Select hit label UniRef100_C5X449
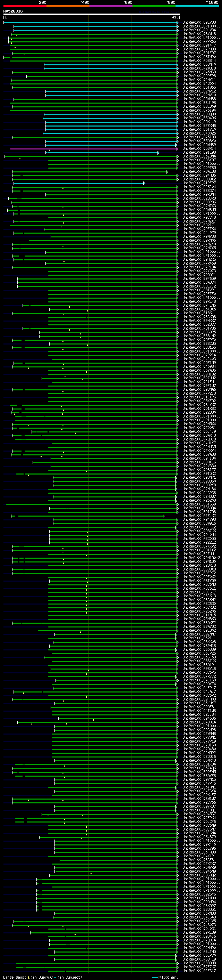The height and width of the screenshot is (980, 222). pyautogui.click(x=199, y=122)
